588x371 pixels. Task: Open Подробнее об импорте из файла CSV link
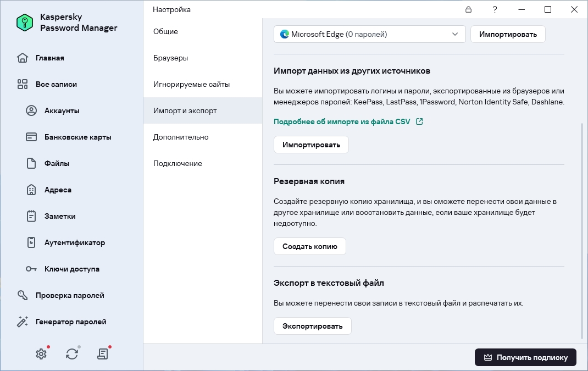tap(342, 121)
